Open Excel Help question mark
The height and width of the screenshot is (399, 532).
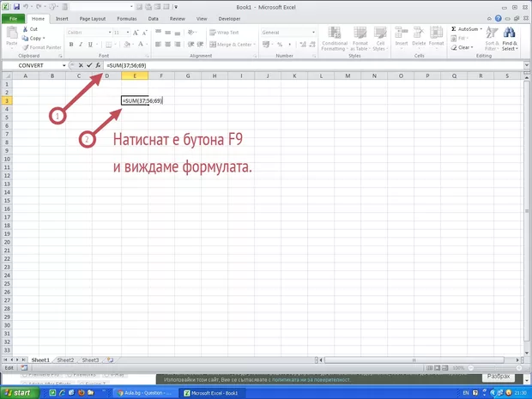(x=498, y=19)
